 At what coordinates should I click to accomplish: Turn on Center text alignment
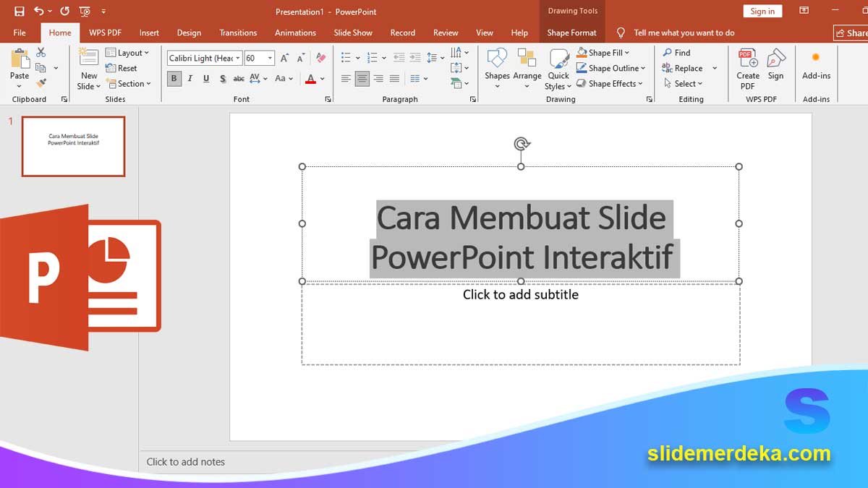pyautogui.click(x=362, y=78)
